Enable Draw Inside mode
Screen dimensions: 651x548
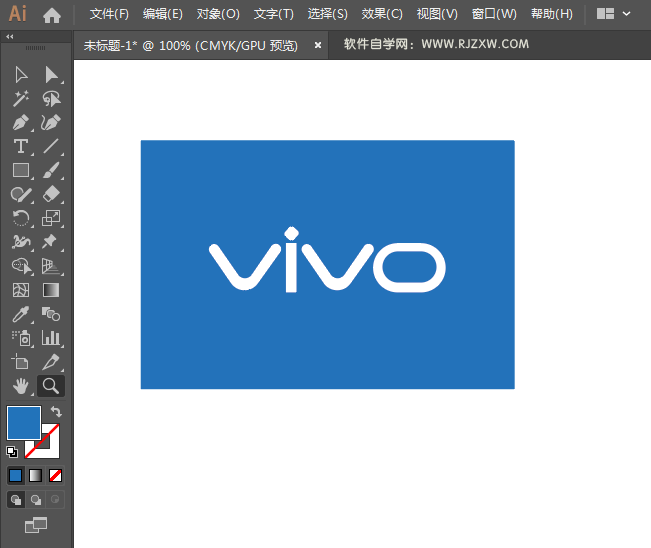tap(55, 499)
